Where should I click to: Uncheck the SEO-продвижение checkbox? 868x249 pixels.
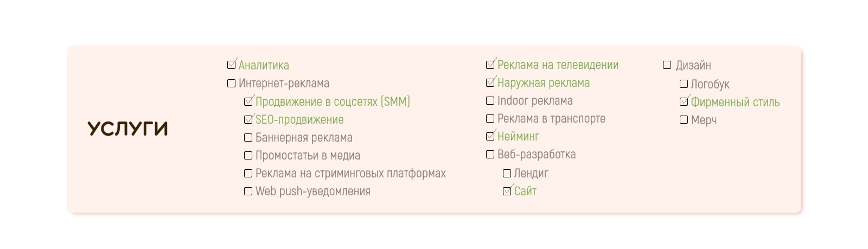coord(248,119)
